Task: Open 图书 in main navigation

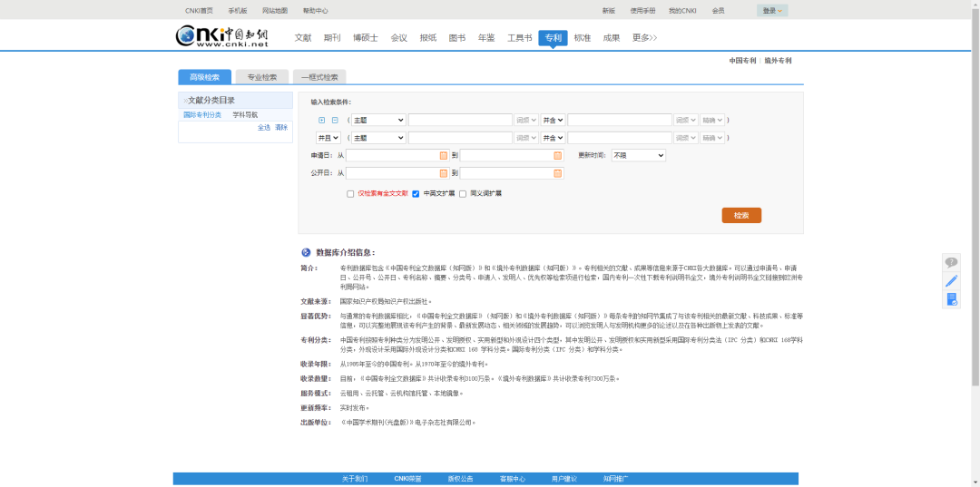Action: [457, 38]
